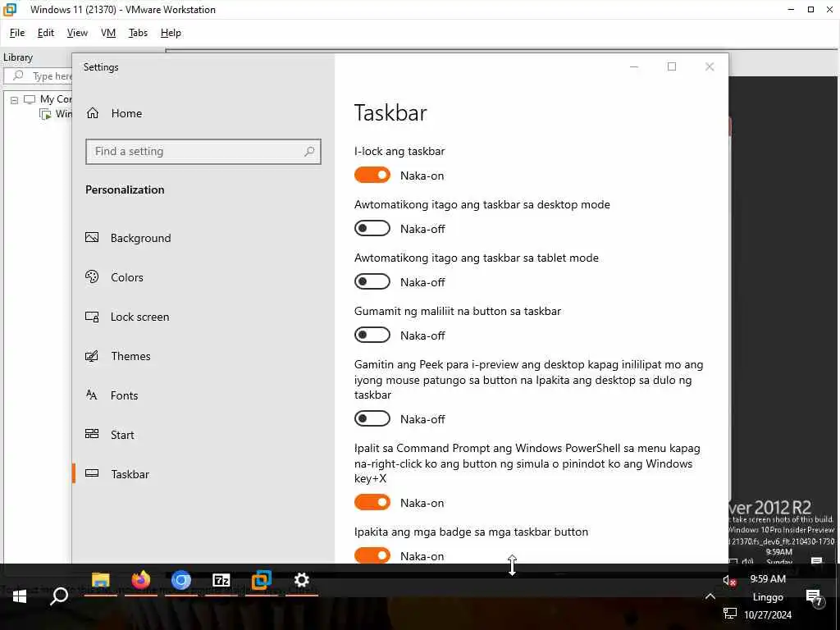Open the Fonts settings page
The image size is (840, 630).
tap(125, 395)
